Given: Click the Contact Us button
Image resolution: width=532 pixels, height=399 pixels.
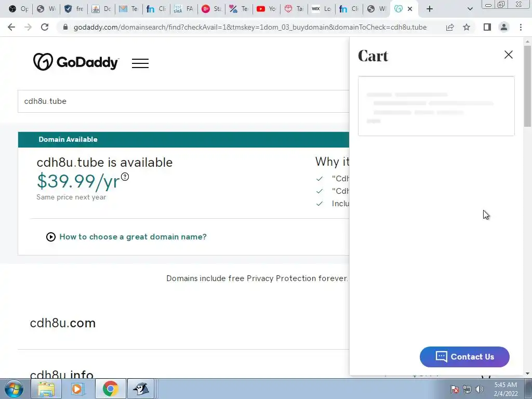Looking at the screenshot, I should [464, 356].
